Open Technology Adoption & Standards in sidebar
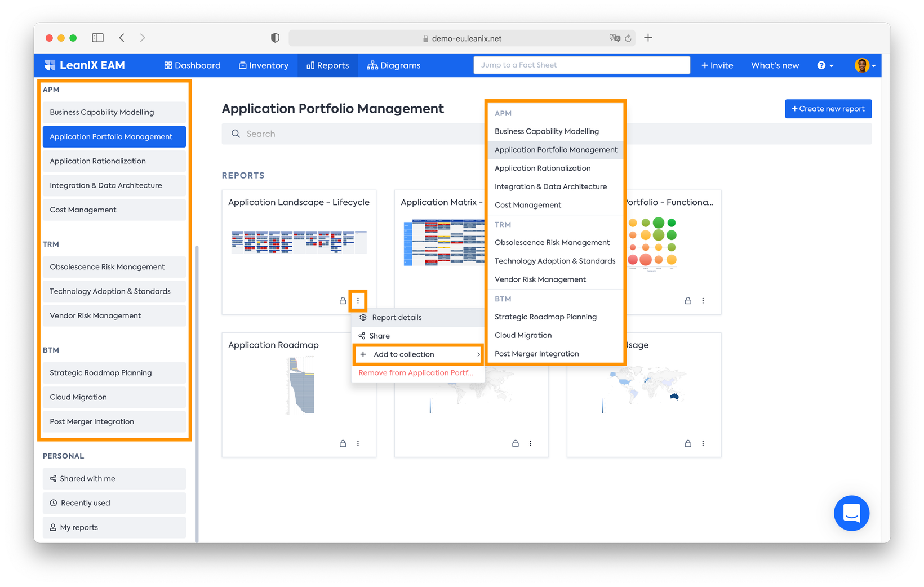Viewport: 924px width, 587px height. (114, 291)
